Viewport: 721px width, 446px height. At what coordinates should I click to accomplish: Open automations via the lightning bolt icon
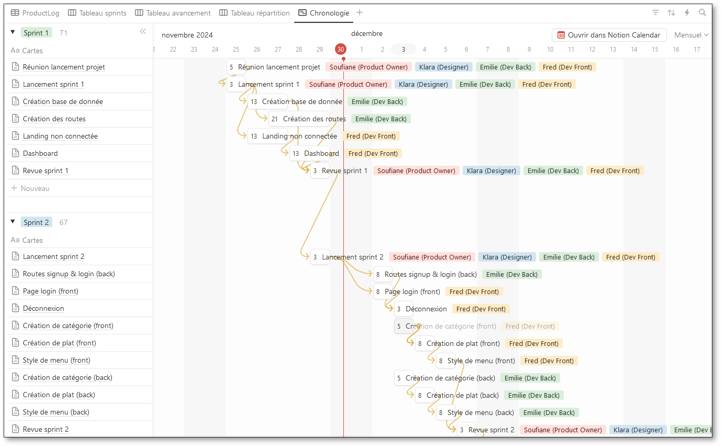687,13
